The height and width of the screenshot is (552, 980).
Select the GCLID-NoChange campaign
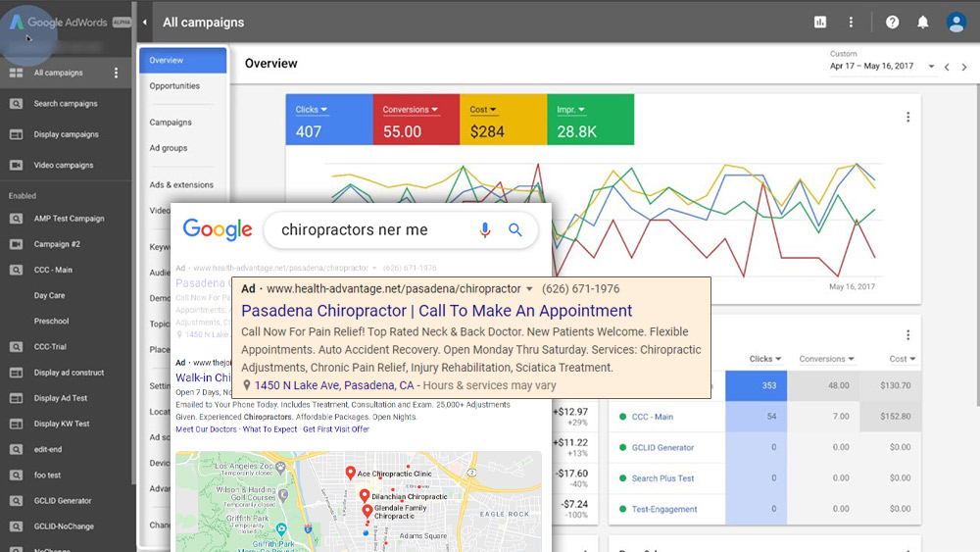coord(64,527)
